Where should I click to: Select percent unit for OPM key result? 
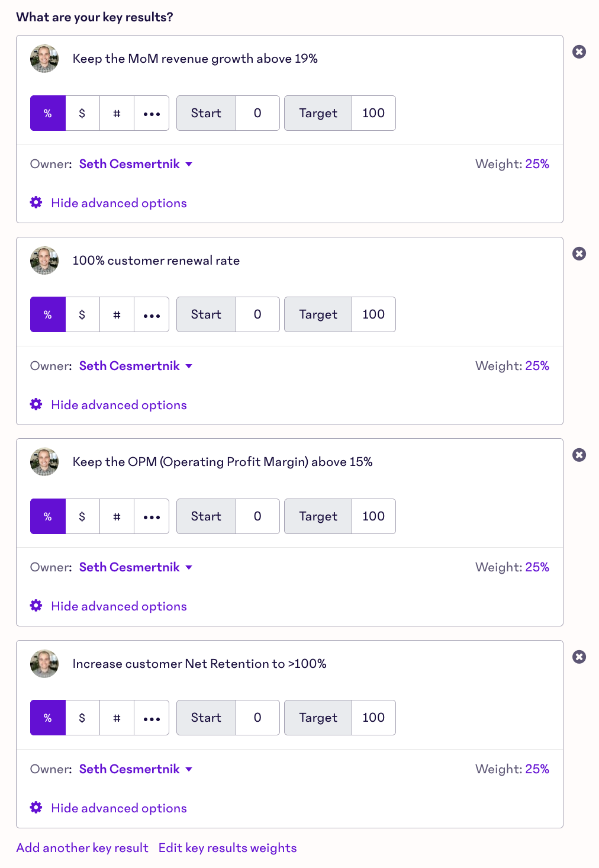(48, 517)
